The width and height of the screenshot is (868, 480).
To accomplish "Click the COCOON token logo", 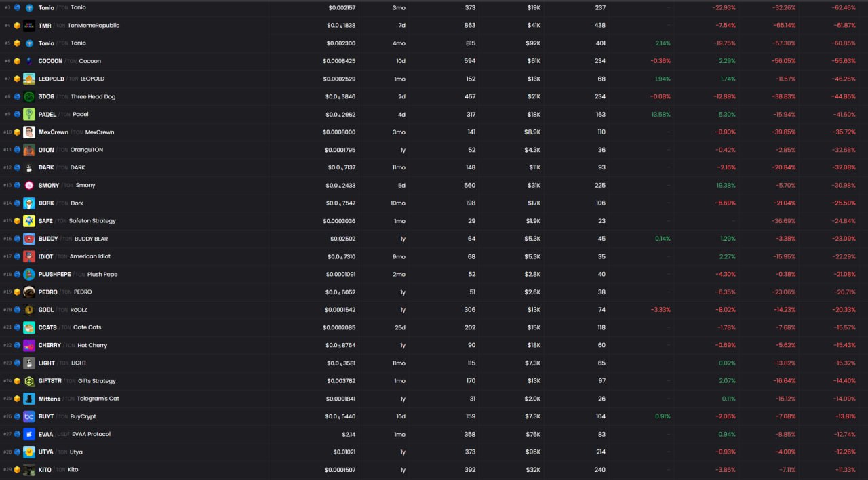I will point(29,61).
